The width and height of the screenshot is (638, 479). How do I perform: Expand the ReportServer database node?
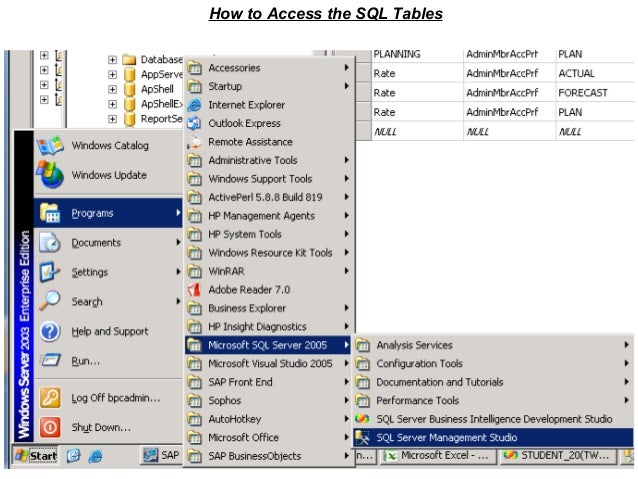click(x=112, y=119)
